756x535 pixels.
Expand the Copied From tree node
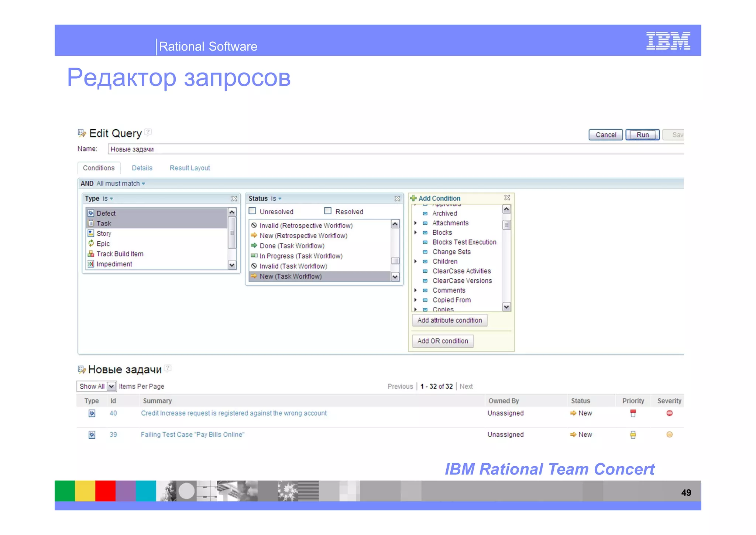pos(415,300)
